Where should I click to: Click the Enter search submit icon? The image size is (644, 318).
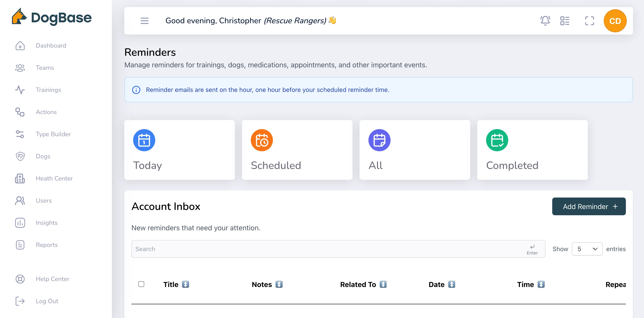point(532,249)
